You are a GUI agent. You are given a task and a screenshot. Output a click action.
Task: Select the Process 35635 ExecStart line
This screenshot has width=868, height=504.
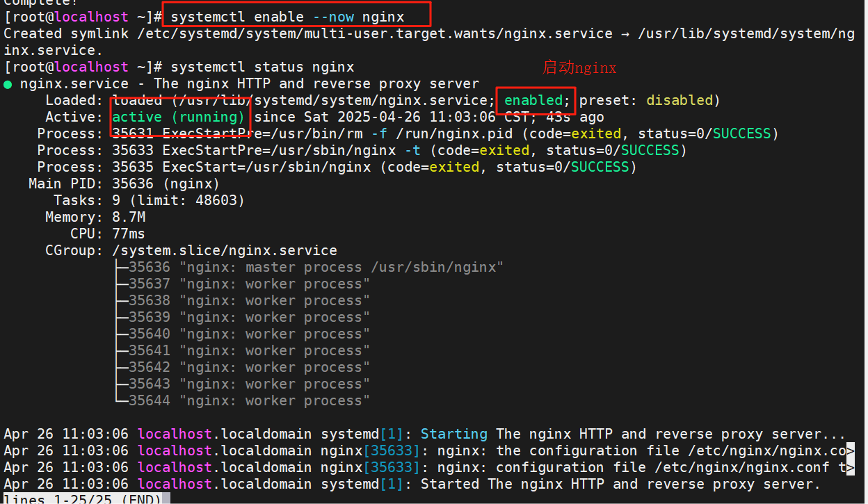pyautogui.click(x=337, y=167)
